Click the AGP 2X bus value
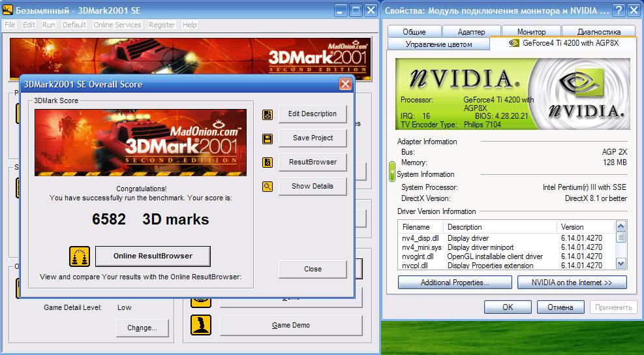The width and height of the screenshot is (644, 355). [x=615, y=152]
